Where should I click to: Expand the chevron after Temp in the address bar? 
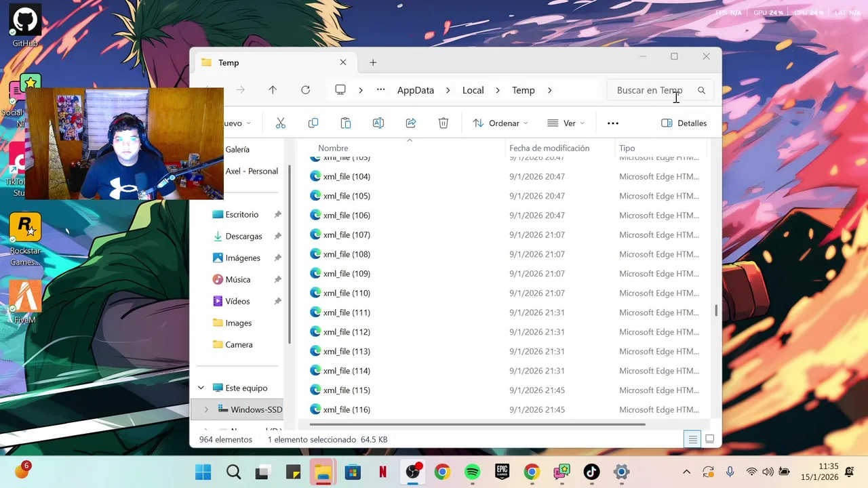(x=549, y=90)
